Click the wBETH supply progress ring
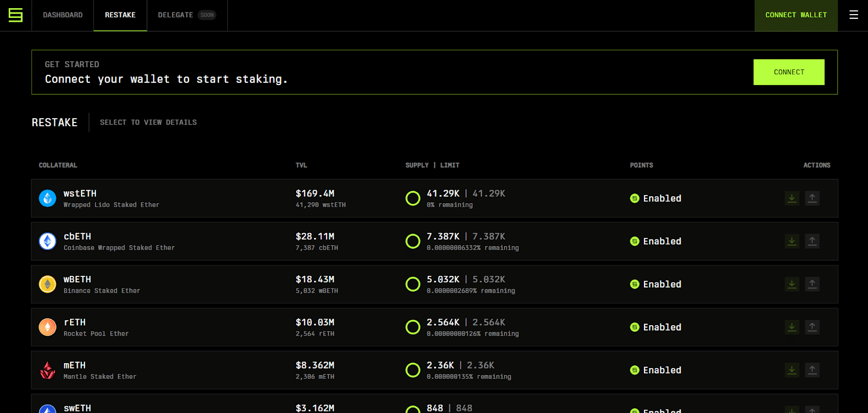The height and width of the screenshot is (413, 868). tap(413, 284)
